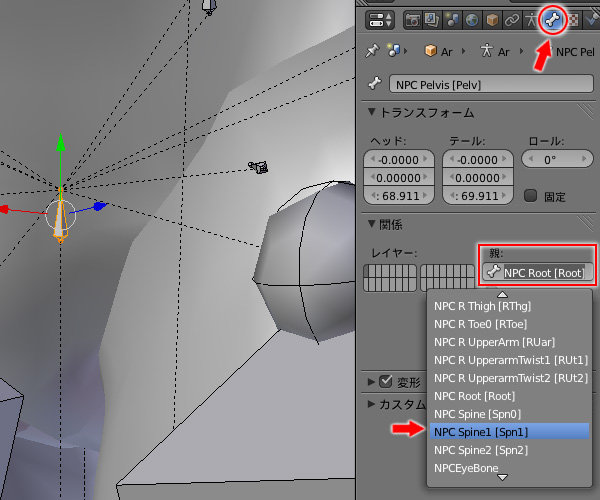The width and height of the screenshot is (600, 500).
Task: Collapse the トランスフォーム panel
Action: tap(371, 112)
